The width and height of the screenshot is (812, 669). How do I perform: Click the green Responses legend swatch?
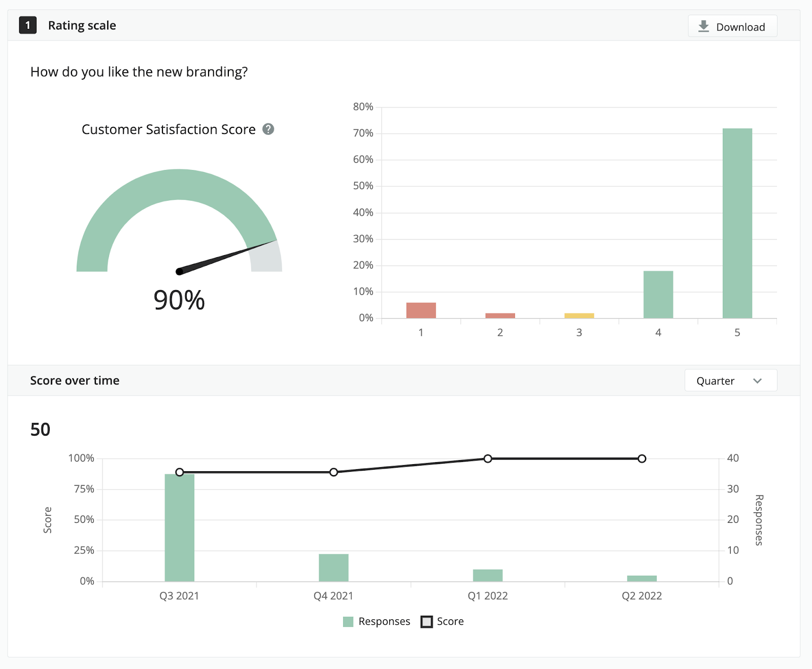click(348, 622)
